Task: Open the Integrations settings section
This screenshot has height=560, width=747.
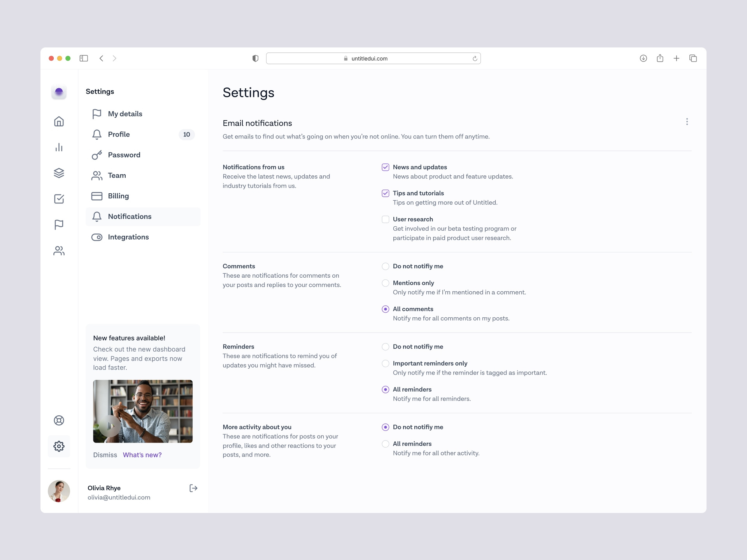Action: pos(128,237)
